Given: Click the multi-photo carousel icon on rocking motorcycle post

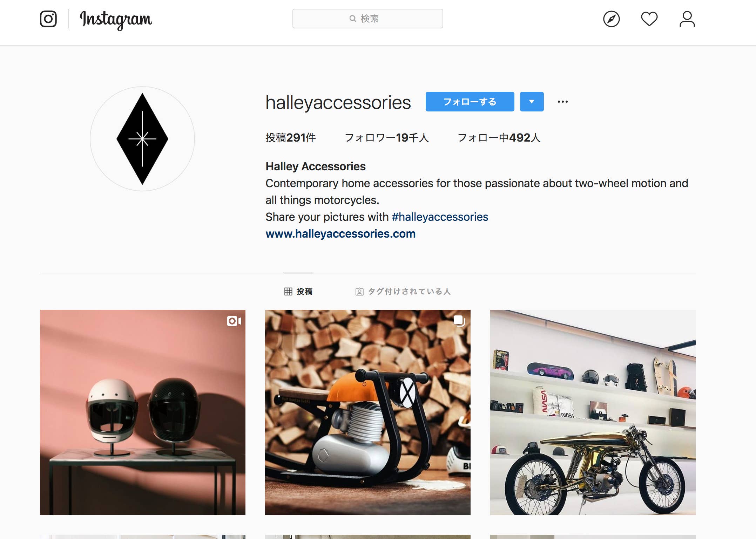Looking at the screenshot, I should pyautogui.click(x=459, y=321).
